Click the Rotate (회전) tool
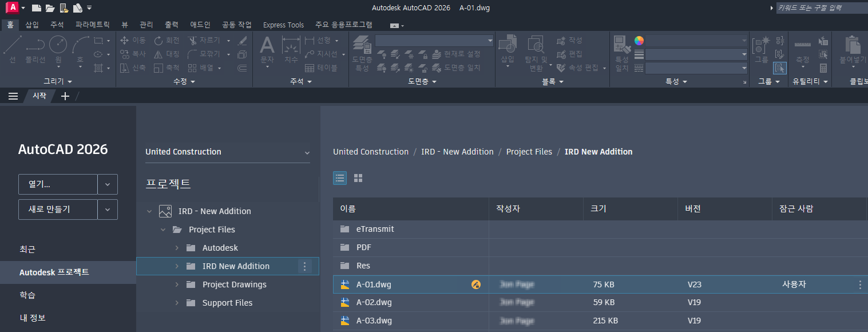Screen dimensions: 868x332 click(167, 41)
